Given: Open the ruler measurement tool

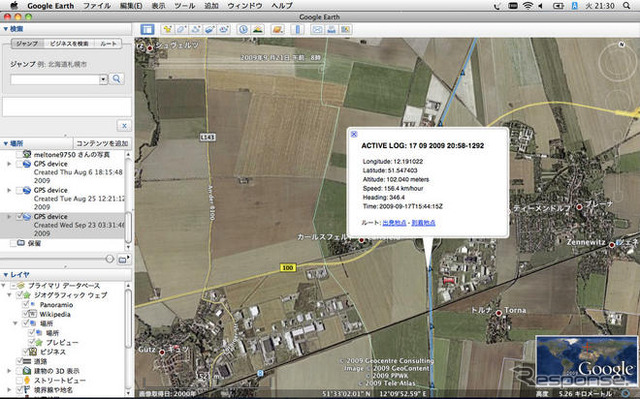Looking at the screenshot, I should (x=298, y=29).
